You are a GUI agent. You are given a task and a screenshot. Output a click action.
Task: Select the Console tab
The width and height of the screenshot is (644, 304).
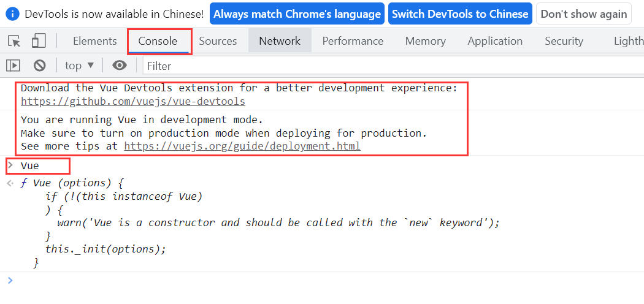point(158,41)
